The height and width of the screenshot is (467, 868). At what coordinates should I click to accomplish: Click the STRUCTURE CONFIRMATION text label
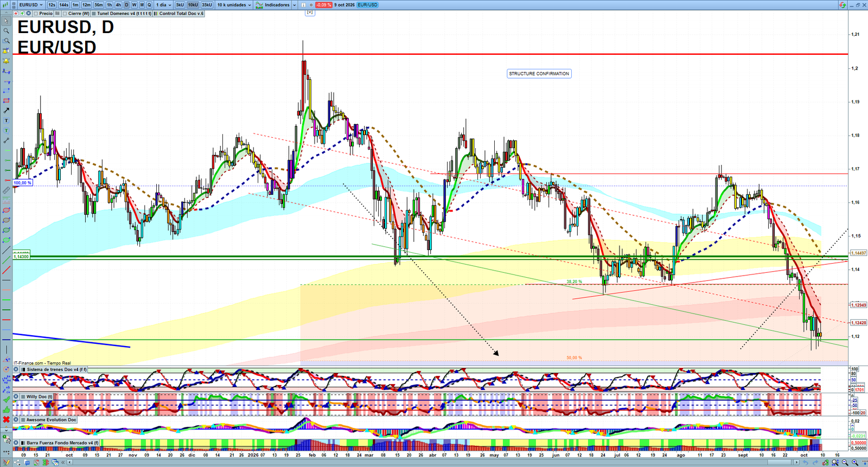coord(539,74)
